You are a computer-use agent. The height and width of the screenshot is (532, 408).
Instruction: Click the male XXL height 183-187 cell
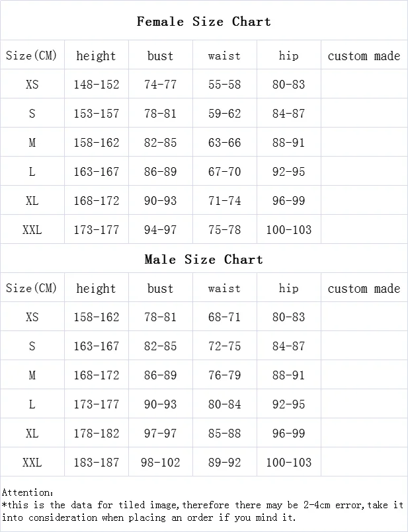(x=97, y=462)
